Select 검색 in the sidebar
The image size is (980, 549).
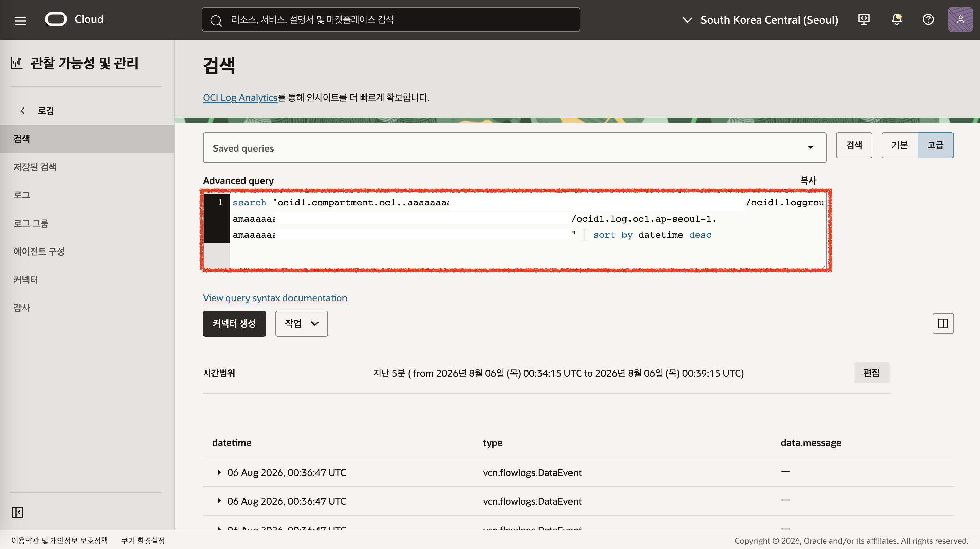click(x=87, y=139)
